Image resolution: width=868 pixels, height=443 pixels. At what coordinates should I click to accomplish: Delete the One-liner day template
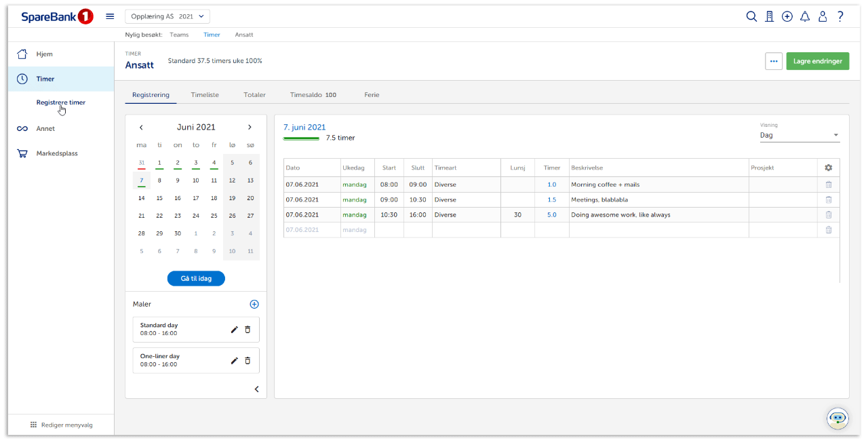click(x=248, y=361)
